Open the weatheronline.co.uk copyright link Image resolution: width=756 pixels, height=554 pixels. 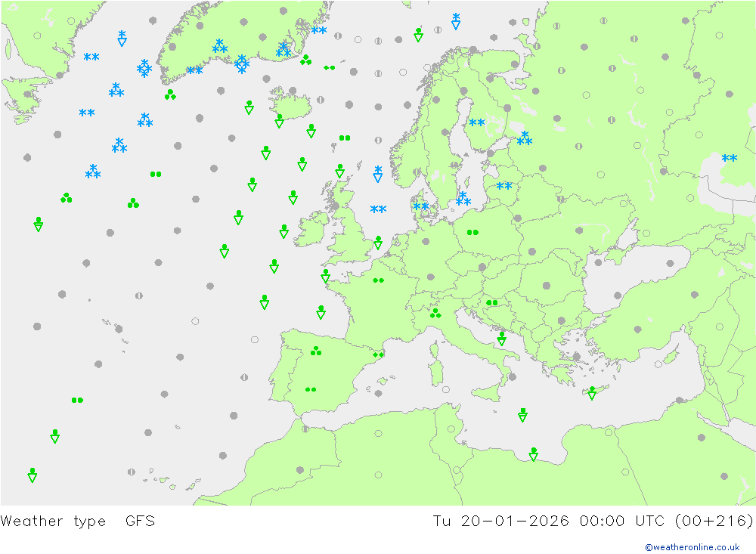click(692, 547)
